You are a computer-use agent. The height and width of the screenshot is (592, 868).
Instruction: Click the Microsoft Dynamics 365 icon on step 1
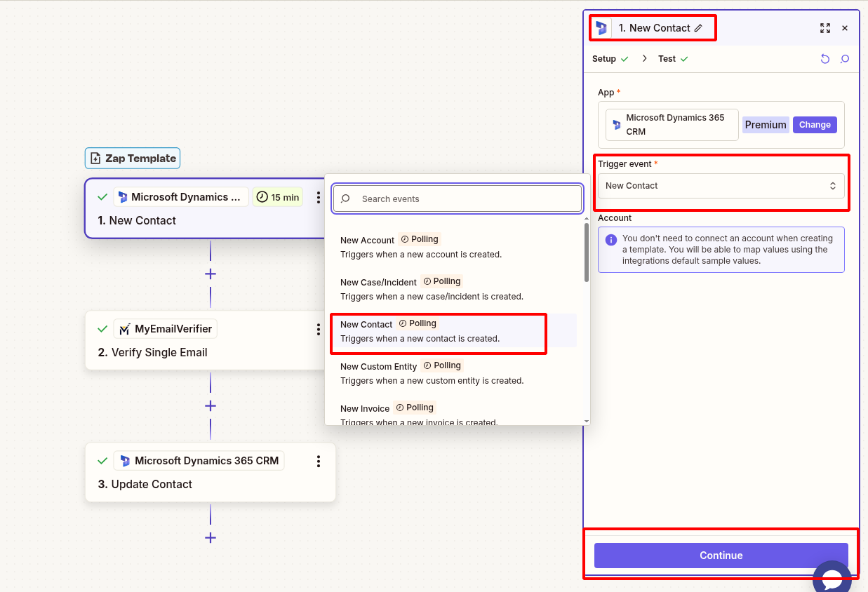[x=125, y=196]
